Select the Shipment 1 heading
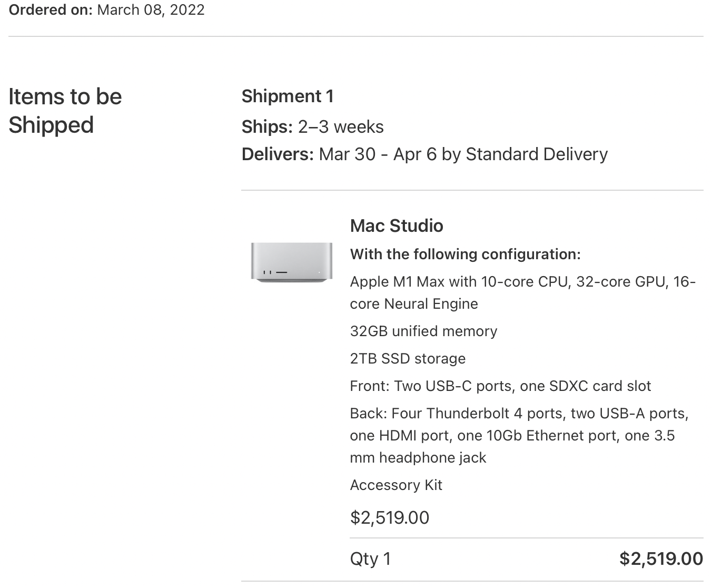 pos(288,96)
